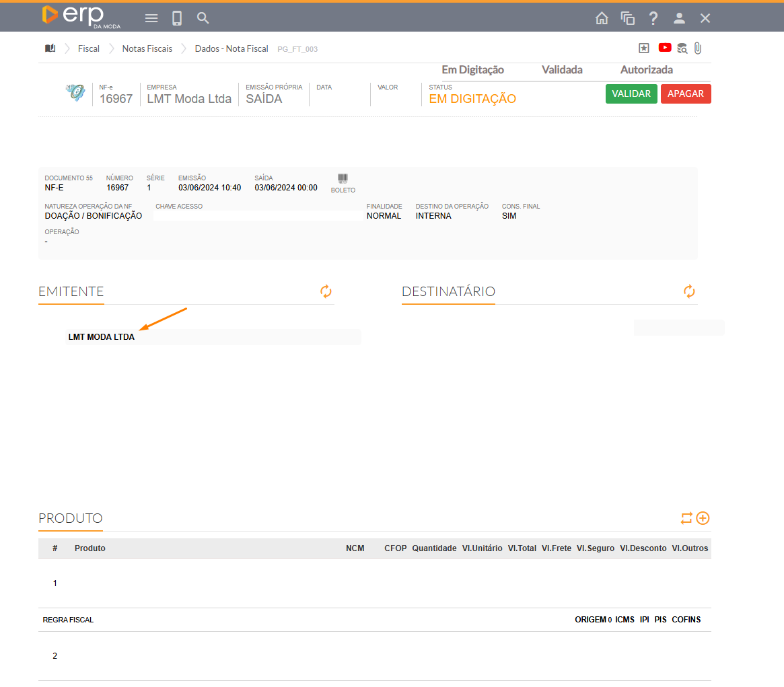The height and width of the screenshot is (687, 784).
Task: Open the user profile icon
Action: [x=679, y=18]
